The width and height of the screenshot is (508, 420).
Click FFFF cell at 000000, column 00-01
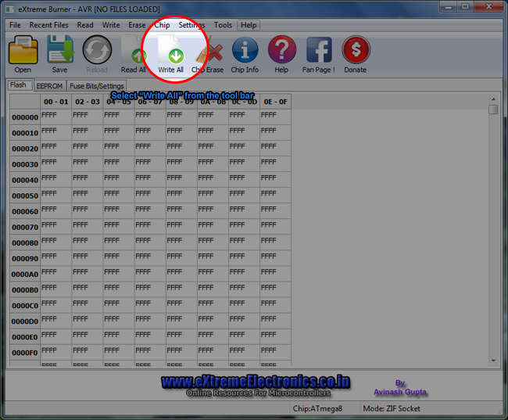click(x=56, y=117)
